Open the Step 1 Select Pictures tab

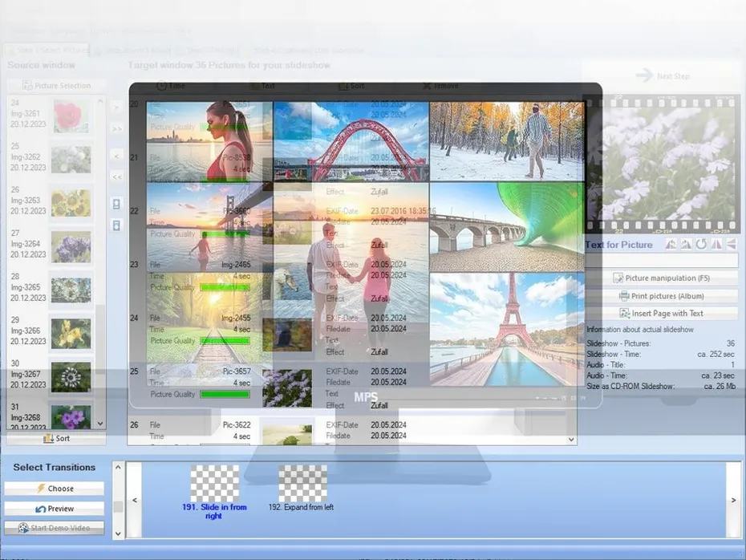point(48,50)
